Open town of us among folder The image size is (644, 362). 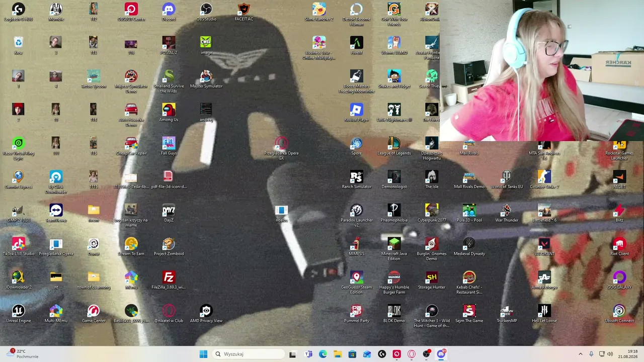pyautogui.click(x=94, y=281)
